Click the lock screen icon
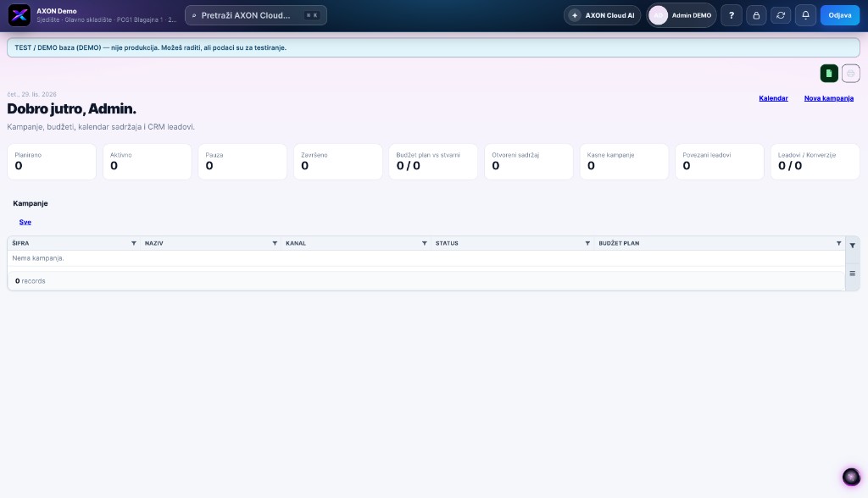This screenshot has height=498, width=868. pos(756,15)
